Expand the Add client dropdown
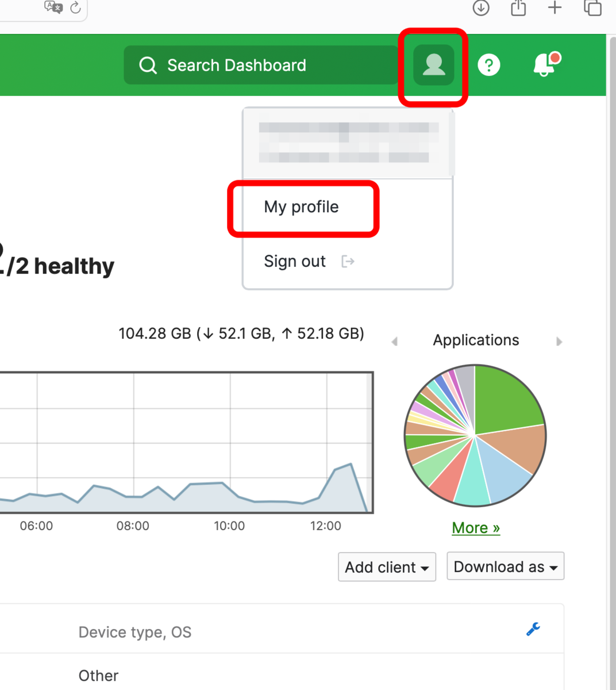 point(387,567)
